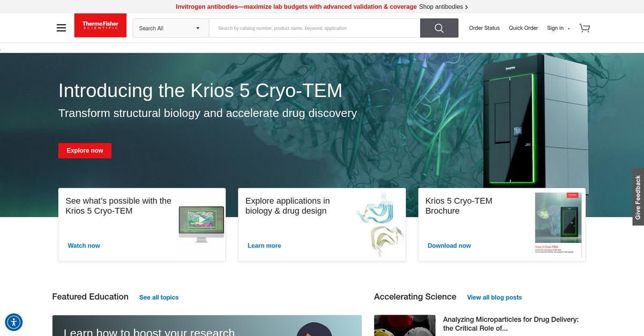Screen dimensions: 644x336
Task: Click 'Explore applications in biology & drug design' title
Action: pos(288,206)
